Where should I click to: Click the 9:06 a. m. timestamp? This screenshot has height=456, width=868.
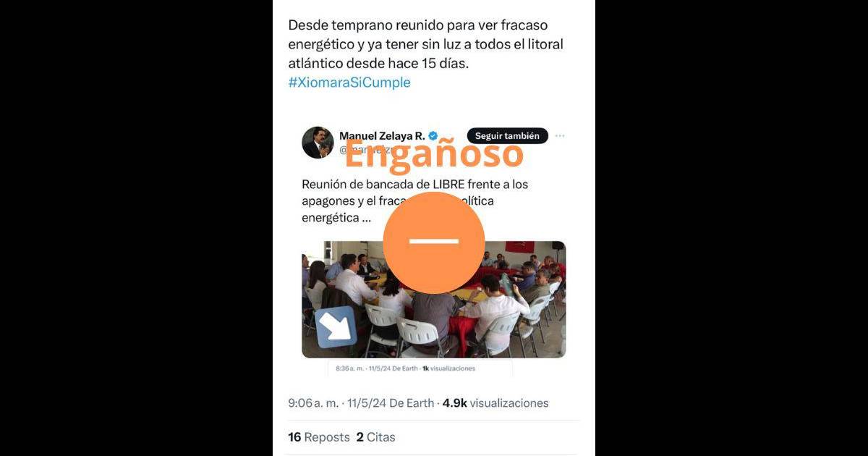[313, 403]
